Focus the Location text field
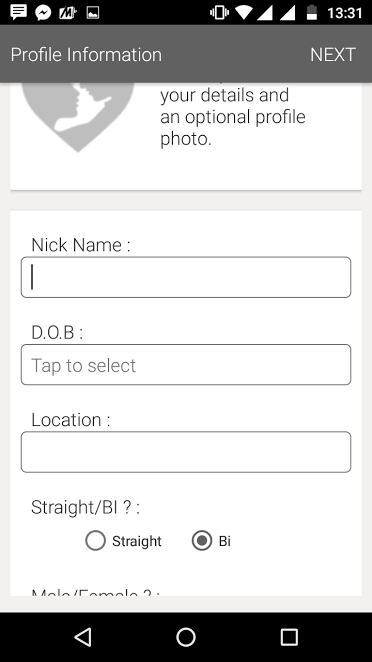 pos(186,452)
